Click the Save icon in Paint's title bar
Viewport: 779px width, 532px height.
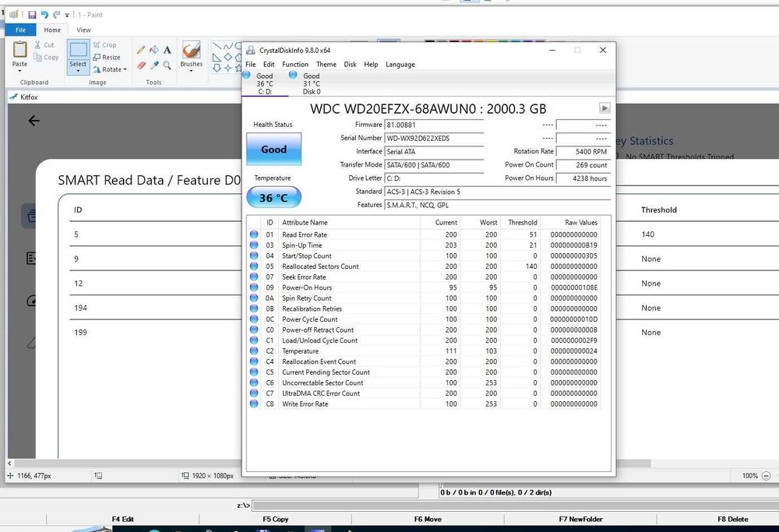[32, 15]
